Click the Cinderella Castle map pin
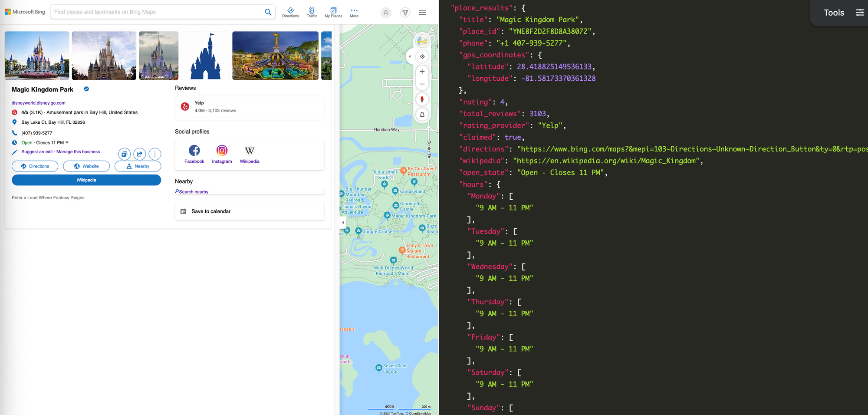This screenshot has height=415, width=868. pos(395,206)
